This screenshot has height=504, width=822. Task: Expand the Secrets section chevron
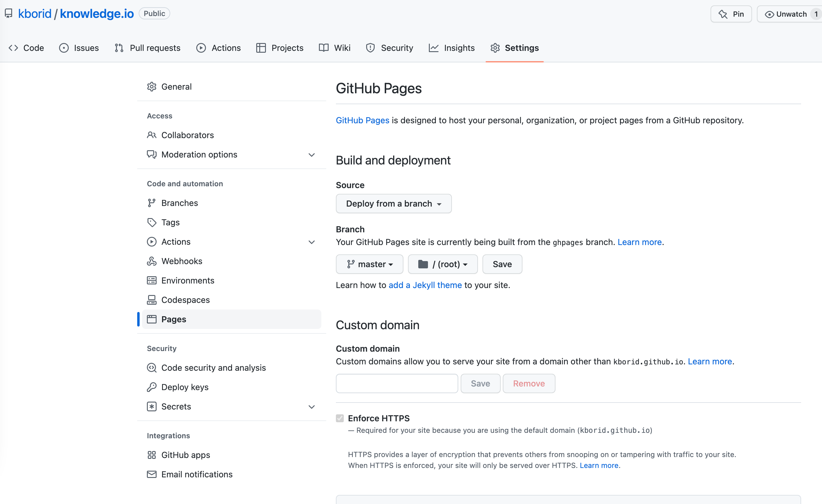point(311,406)
